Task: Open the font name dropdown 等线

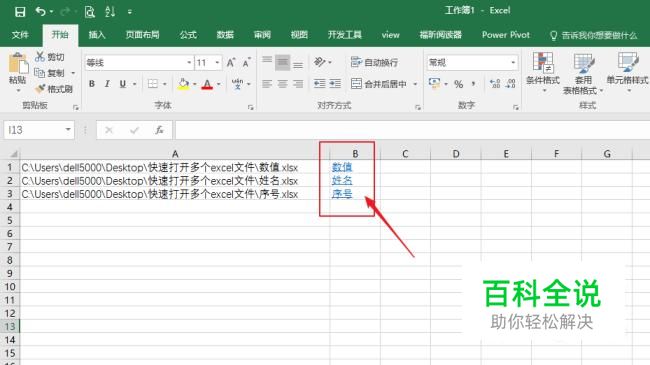Action: coord(189,63)
